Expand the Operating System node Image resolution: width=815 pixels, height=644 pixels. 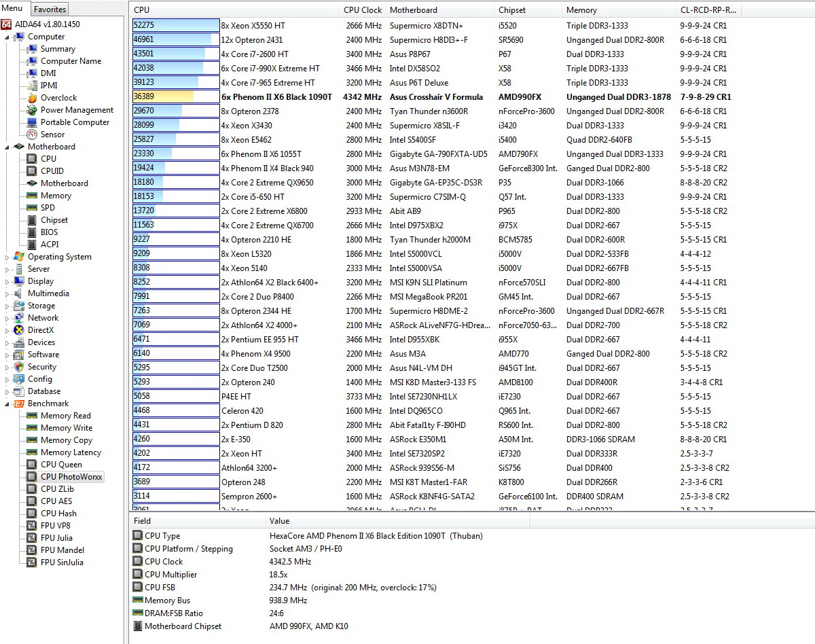(x=7, y=257)
